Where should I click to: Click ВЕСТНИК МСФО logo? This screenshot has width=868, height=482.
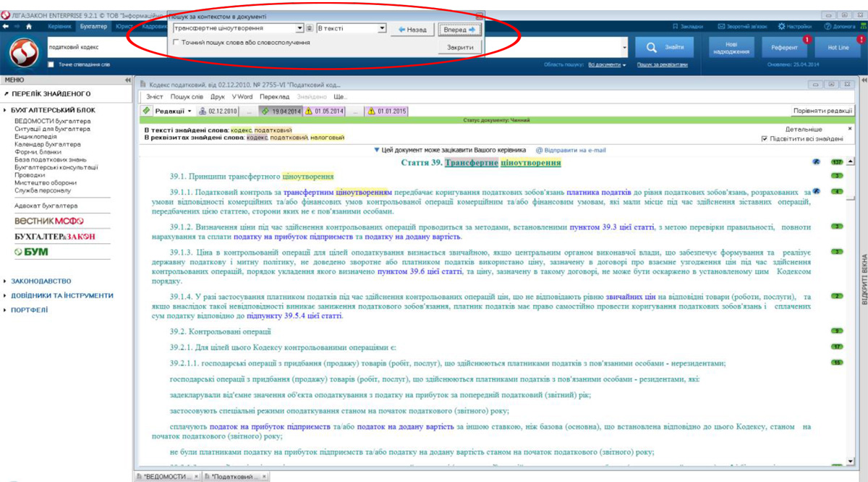tap(49, 221)
